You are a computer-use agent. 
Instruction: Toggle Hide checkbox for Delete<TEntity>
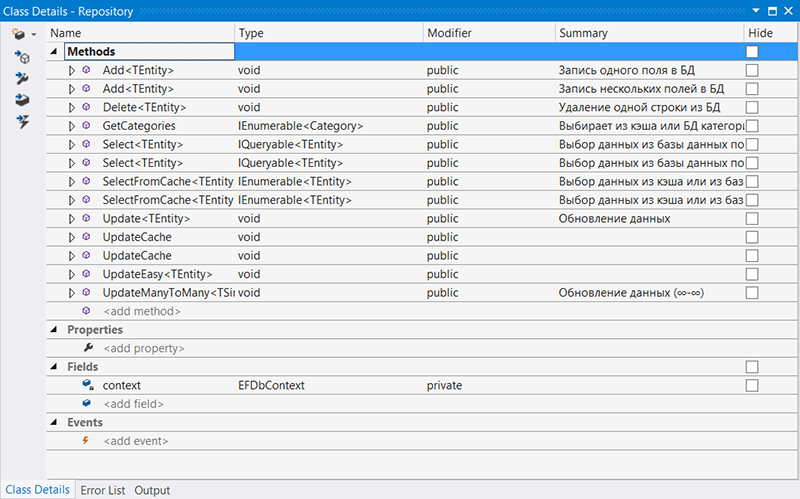(752, 107)
